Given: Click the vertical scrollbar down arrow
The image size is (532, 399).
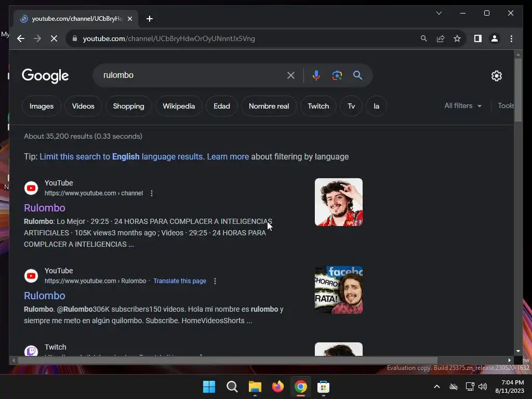Looking at the screenshot, I should (x=518, y=352).
